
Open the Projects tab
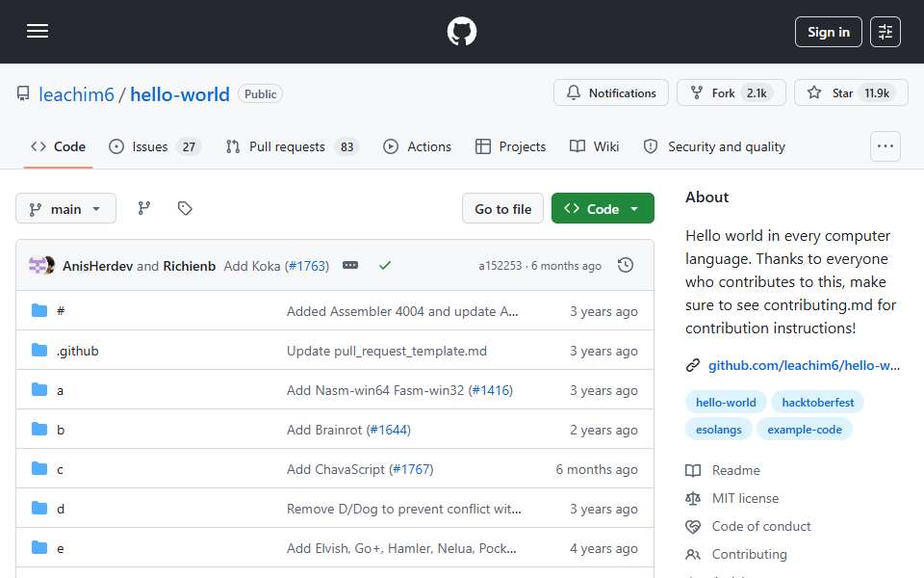(x=511, y=146)
